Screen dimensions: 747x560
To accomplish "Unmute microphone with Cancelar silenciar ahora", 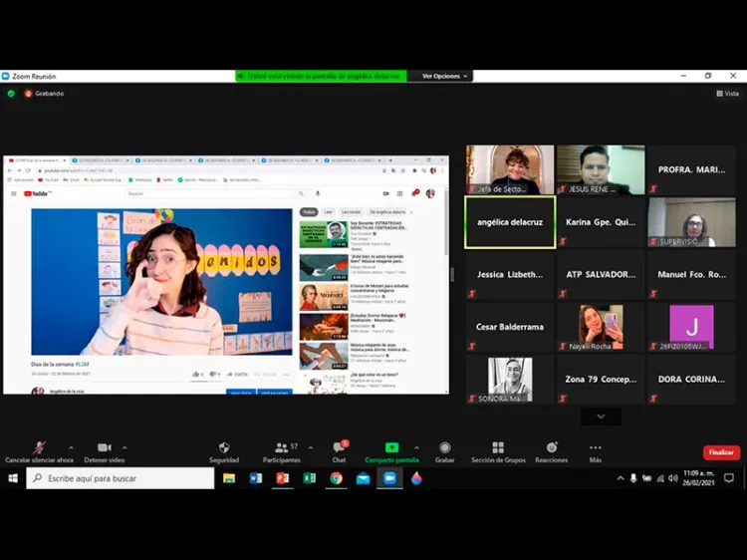I will pos(39,450).
